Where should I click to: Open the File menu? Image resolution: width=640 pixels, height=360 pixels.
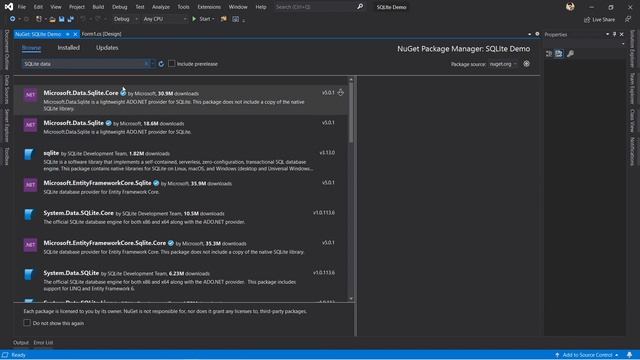22,7
